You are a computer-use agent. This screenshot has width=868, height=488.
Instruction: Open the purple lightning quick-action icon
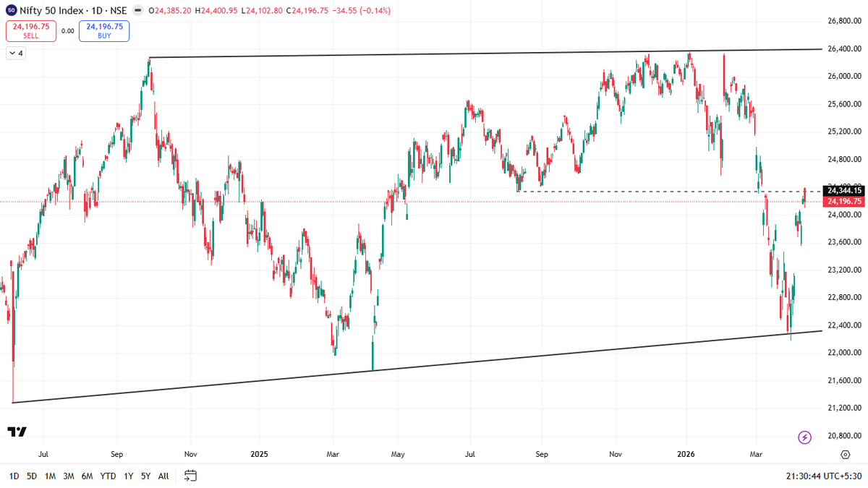tap(804, 437)
